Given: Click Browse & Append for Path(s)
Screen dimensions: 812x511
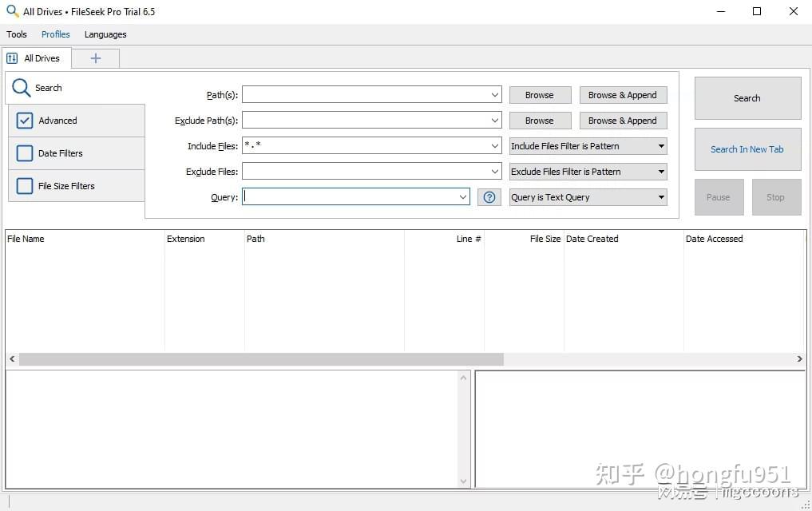Looking at the screenshot, I should 623,95.
